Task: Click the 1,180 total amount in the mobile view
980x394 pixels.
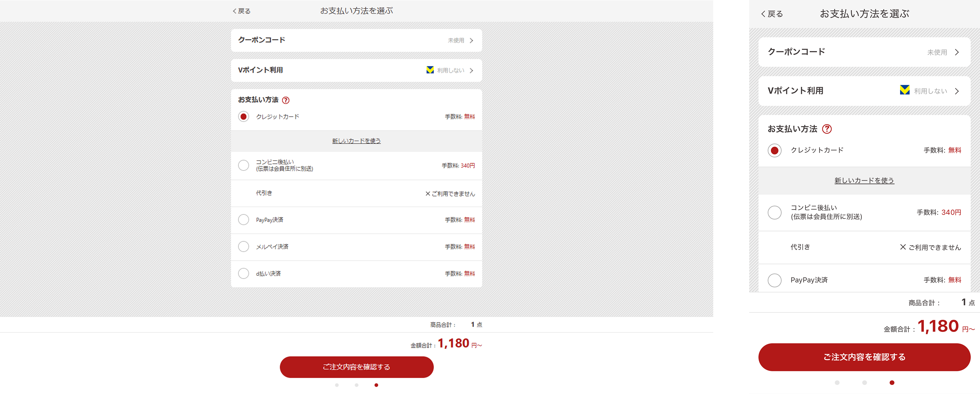Action: 938,326
